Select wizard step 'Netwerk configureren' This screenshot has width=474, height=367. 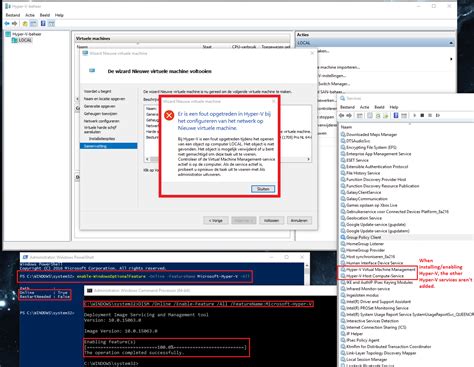pyautogui.click(x=102, y=121)
